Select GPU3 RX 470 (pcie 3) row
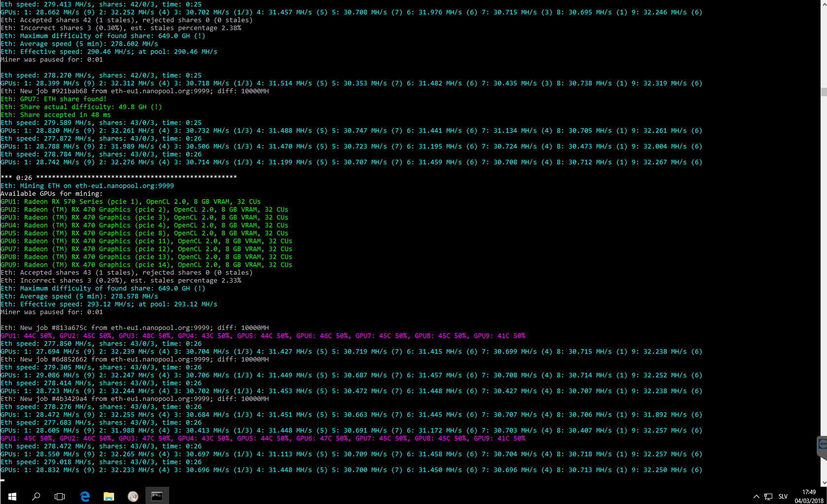Image resolution: width=827 pixels, height=504 pixels. pyautogui.click(x=144, y=217)
